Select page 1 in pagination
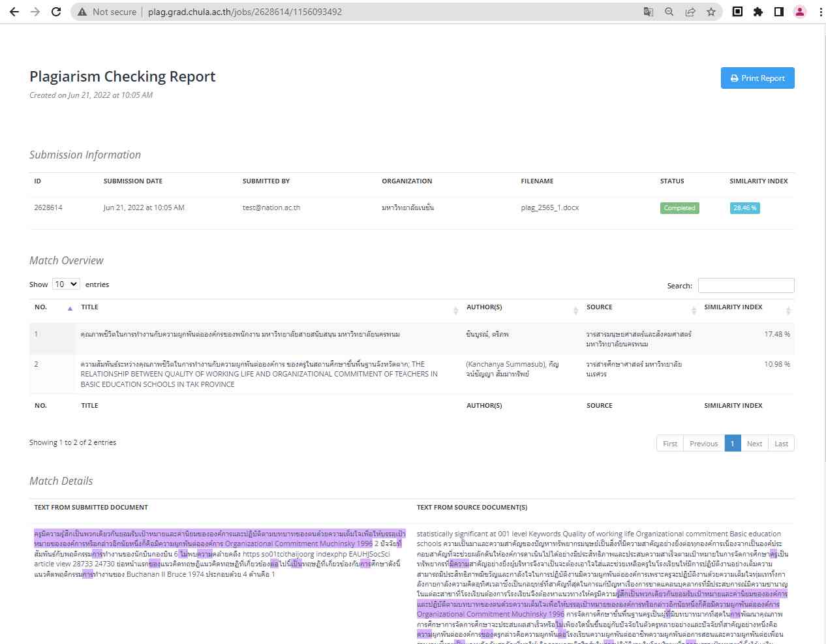The width and height of the screenshot is (826, 644). [x=732, y=444]
